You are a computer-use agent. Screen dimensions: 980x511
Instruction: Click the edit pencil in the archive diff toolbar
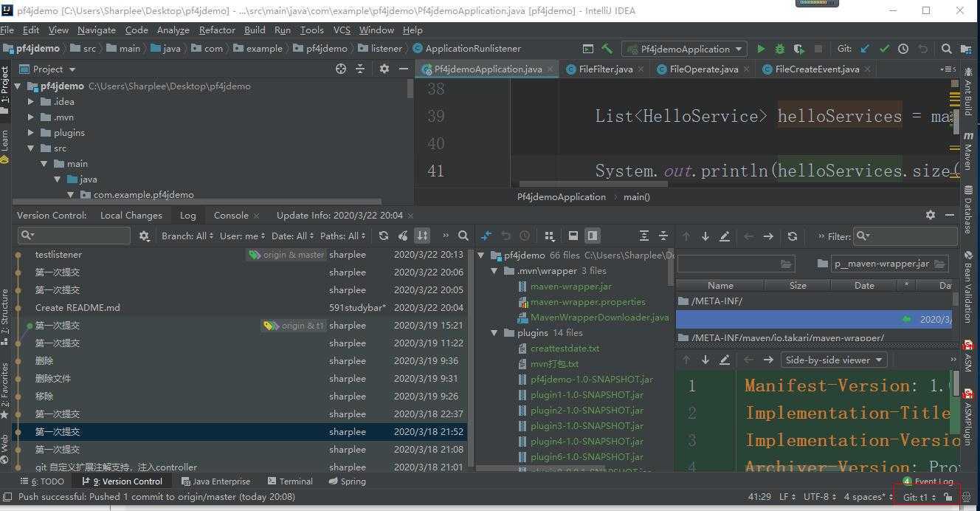point(725,236)
